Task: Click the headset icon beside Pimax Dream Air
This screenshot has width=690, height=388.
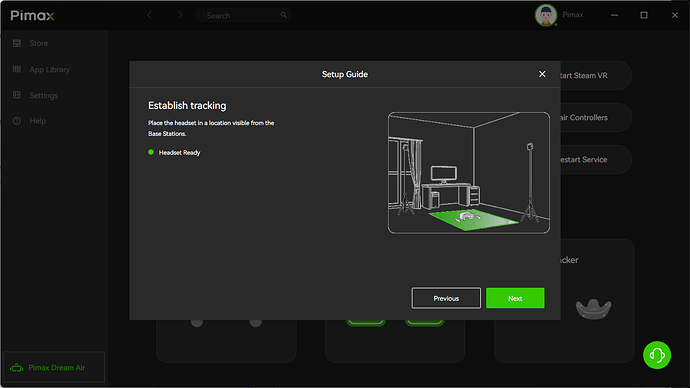Action: [x=17, y=367]
